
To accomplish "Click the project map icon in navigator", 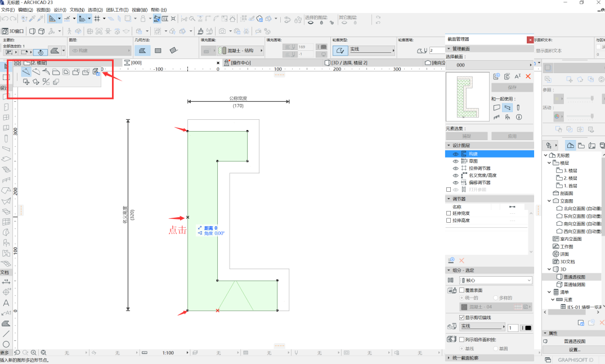I will point(570,145).
